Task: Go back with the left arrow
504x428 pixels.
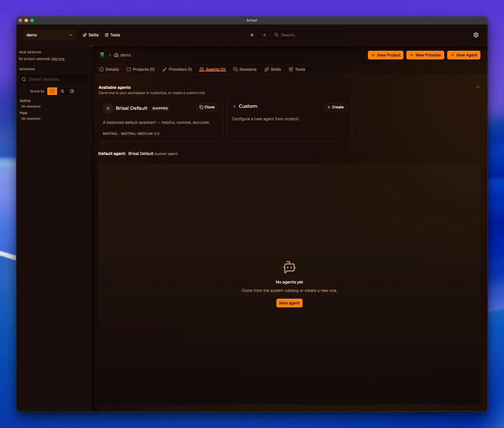Action: tap(252, 35)
